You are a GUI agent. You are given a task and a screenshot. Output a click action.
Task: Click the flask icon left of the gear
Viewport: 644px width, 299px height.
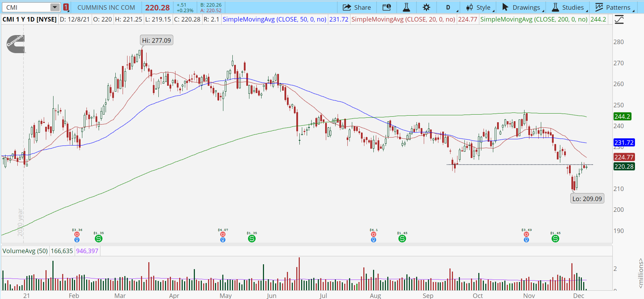406,7
